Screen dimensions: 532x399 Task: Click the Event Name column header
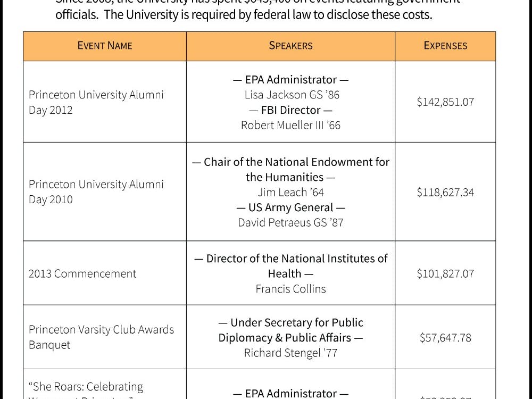coord(105,46)
